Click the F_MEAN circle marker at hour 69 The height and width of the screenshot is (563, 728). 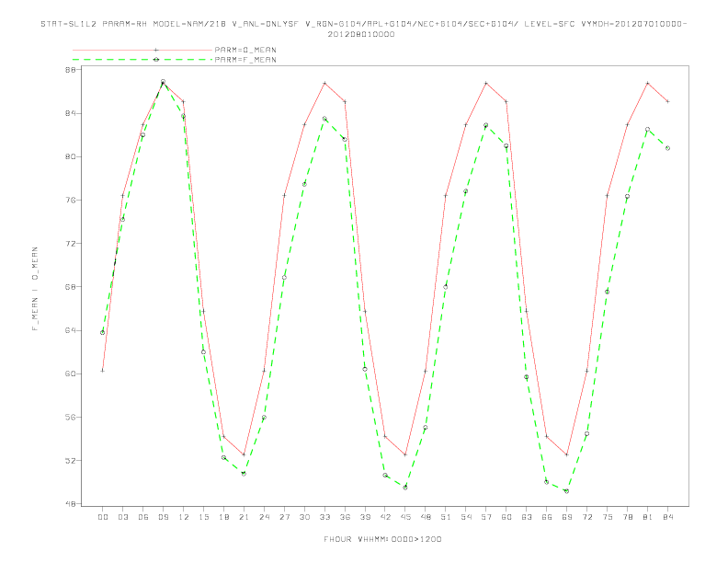(x=567, y=491)
